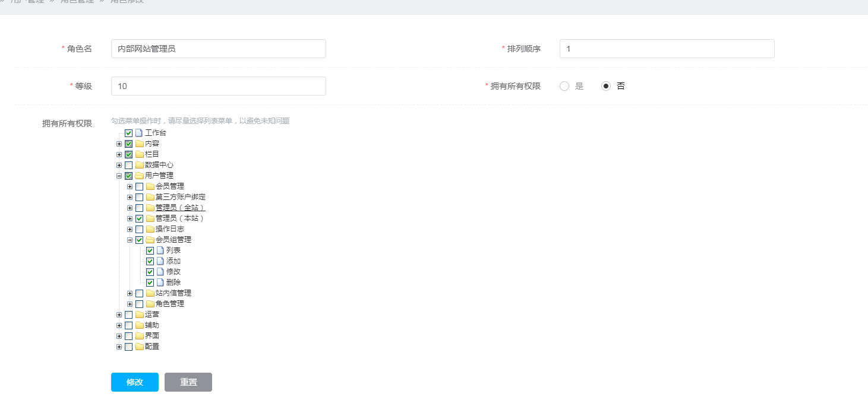The width and height of the screenshot is (868, 397).
Task: Check the 运营 checkbox
Action: click(128, 315)
